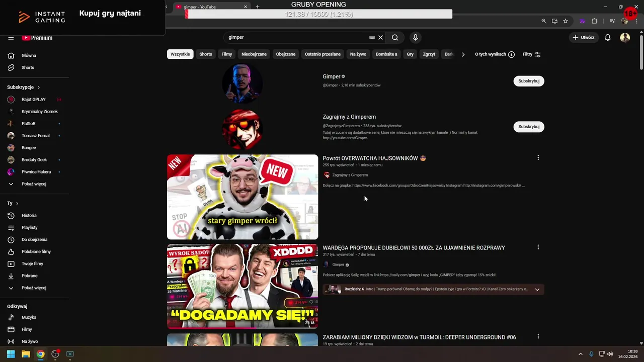This screenshot has height=362, width=644.
Task: Select the Shorts filter chip
Action: (x=206, y=54)
